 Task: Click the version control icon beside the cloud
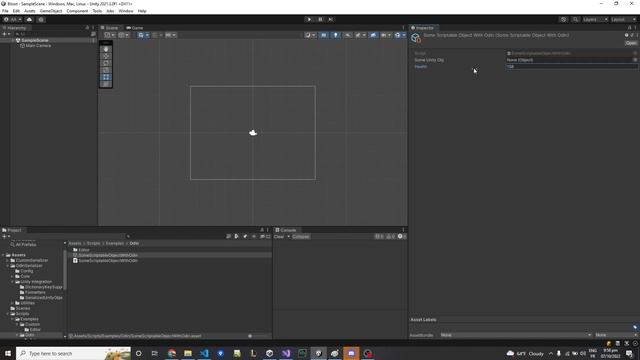point(41,19)
